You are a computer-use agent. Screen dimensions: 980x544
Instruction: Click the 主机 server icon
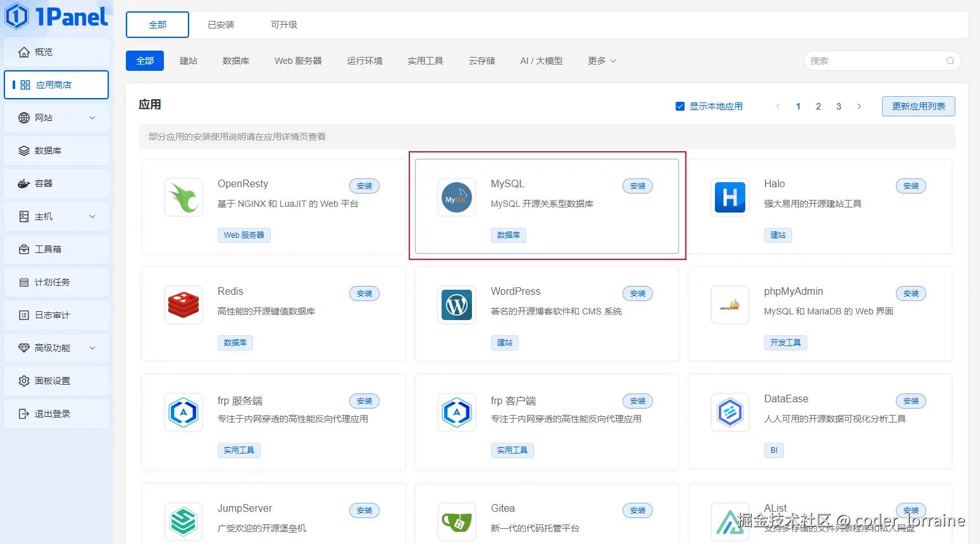pyautogui.click(x=24, y=216)
